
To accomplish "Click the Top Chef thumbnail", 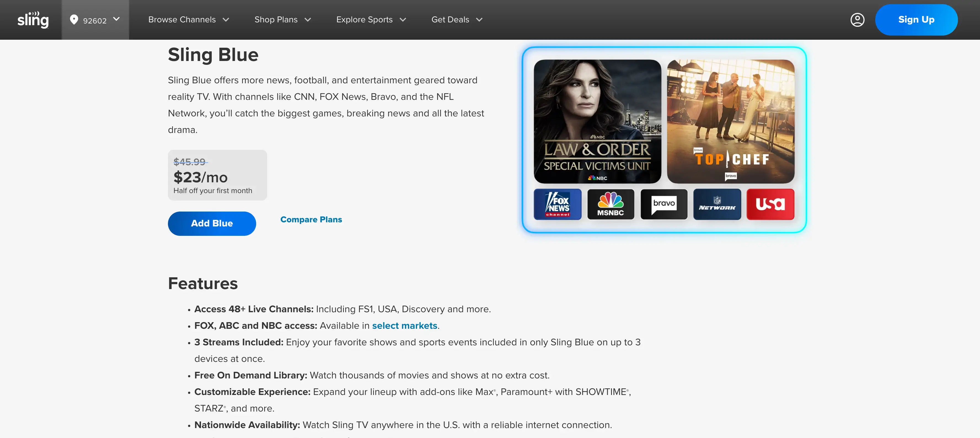I will pos(730,121).
